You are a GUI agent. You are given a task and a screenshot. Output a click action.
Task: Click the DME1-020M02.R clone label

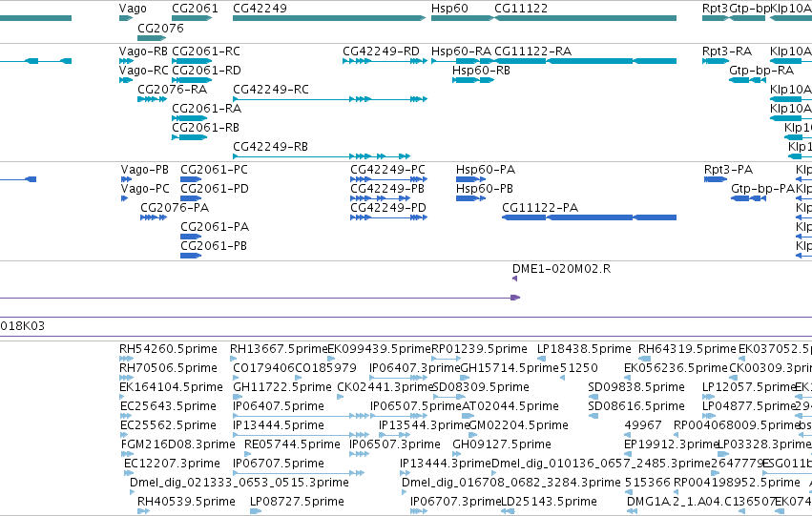click(x=561, y=269)
